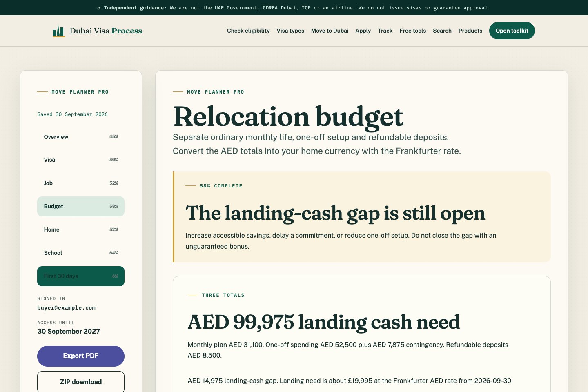Click the Dubai Visa Process skyline logo icon
This screenshot has height=392, width=588.
pos(59,31)
